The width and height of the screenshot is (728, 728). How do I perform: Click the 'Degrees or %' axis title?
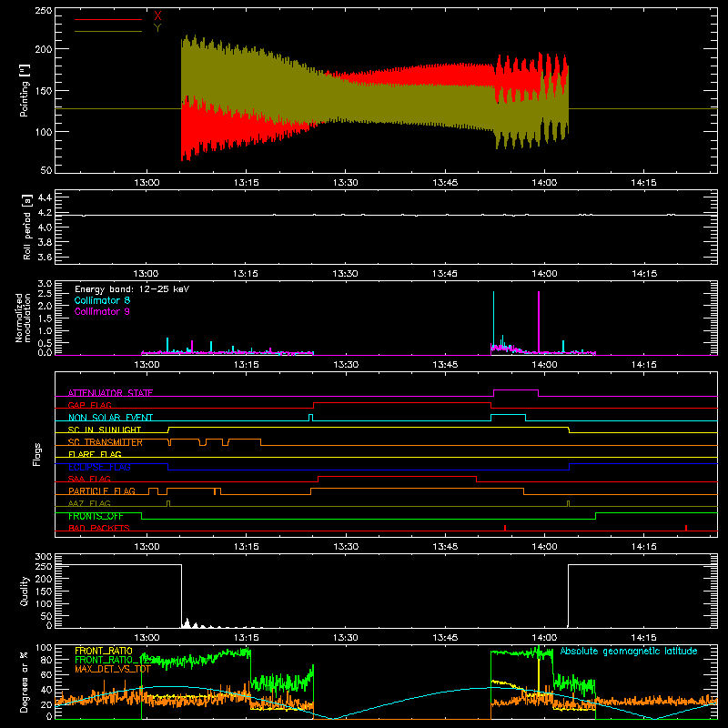coord(25,682)
